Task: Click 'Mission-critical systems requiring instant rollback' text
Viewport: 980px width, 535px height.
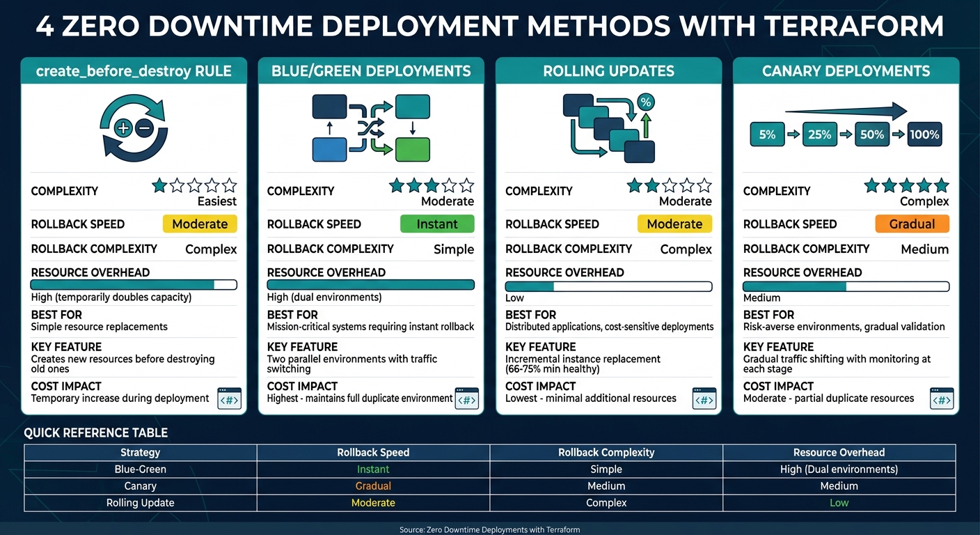Action: click(x=370, y=327)
